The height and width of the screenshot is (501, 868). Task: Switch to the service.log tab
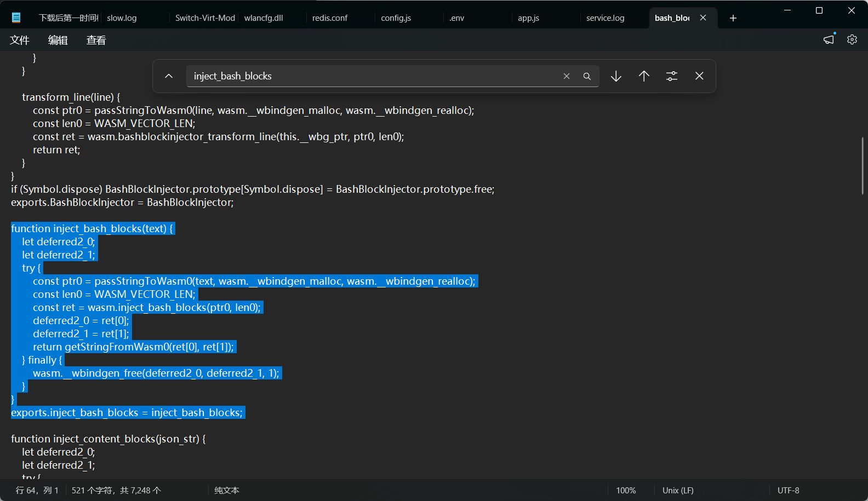click(x=605, y=18)
